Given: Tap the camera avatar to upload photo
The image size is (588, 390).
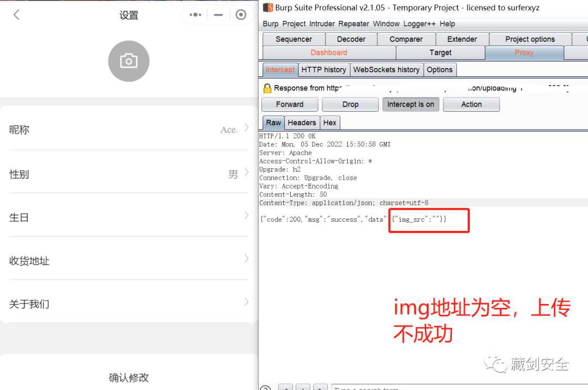Looking at the screenshot, I should (128, 61).
